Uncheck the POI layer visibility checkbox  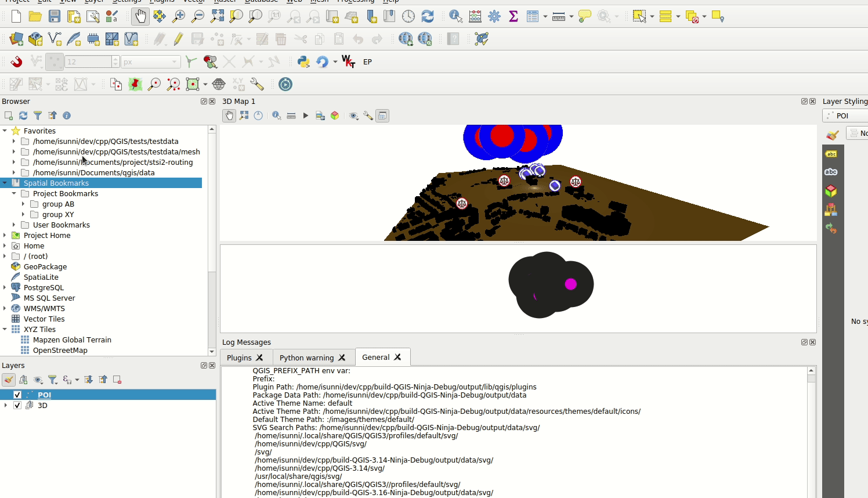pyautogui.click(x=17, y=395)
